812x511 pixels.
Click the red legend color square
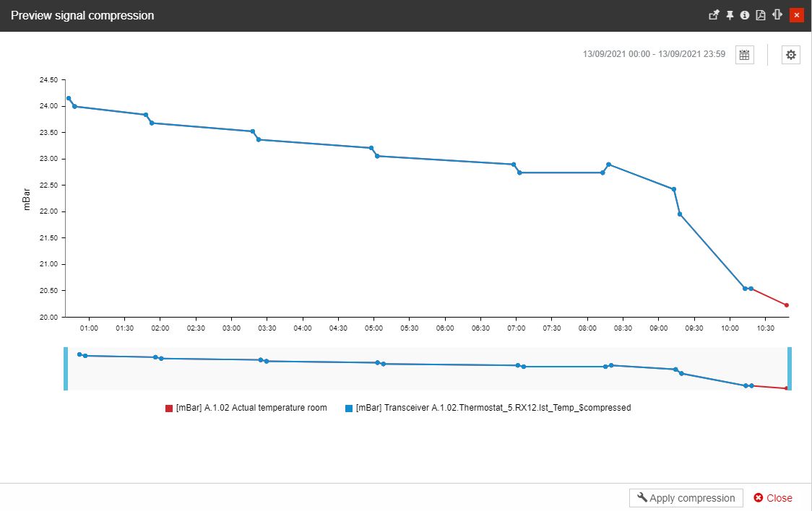tap(169, 409)
